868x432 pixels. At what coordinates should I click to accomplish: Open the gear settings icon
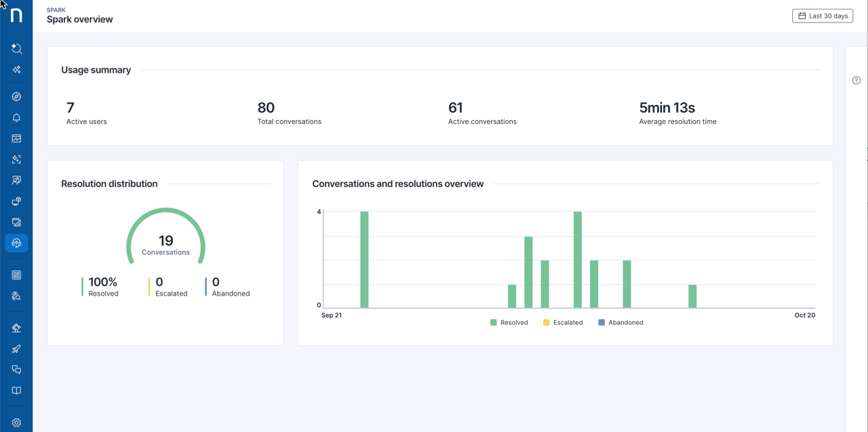tap(16, 423)
